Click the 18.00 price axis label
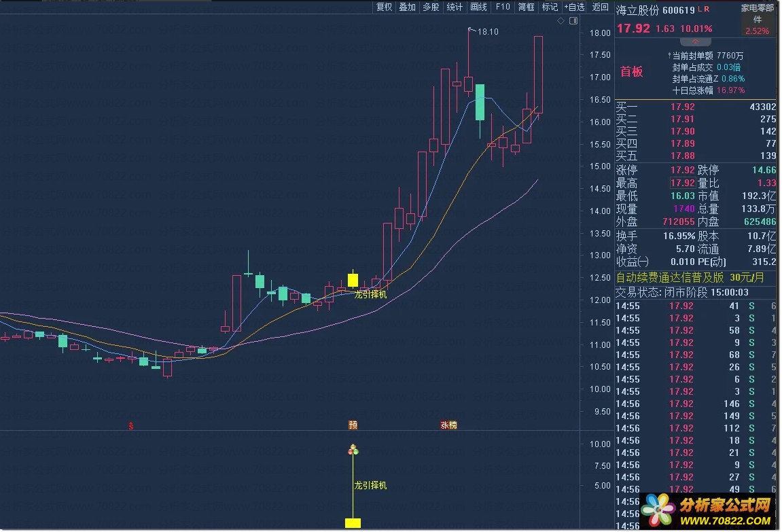This screenshot has width=782, height=532. tap(600, 33)
